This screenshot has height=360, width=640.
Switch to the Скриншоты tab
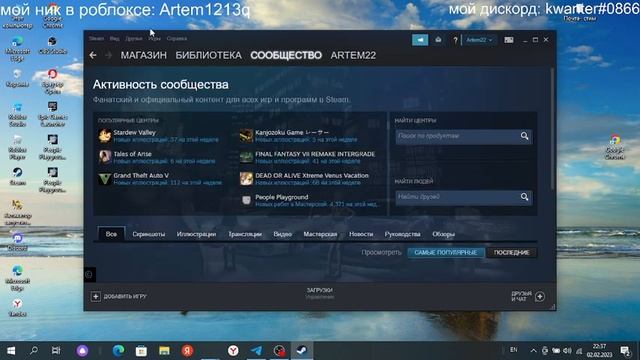pyautogui.click(x=149, y=234)
